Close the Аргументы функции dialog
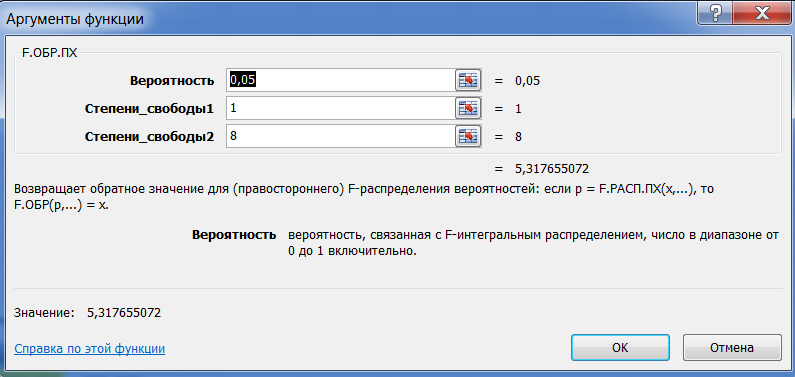Viewport: 795px width, 377px height. pyautogui.click(x=763, y=12)
